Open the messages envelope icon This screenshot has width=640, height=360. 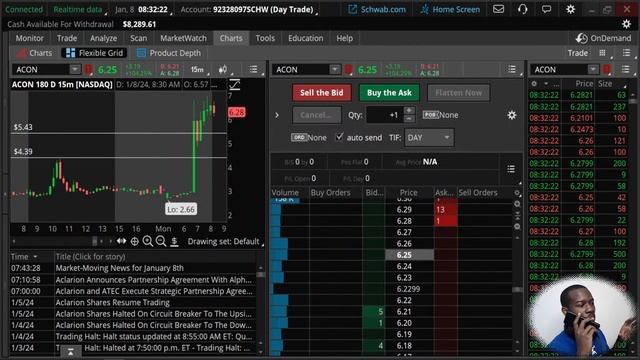pyautogui.click(x=498, y=9)
